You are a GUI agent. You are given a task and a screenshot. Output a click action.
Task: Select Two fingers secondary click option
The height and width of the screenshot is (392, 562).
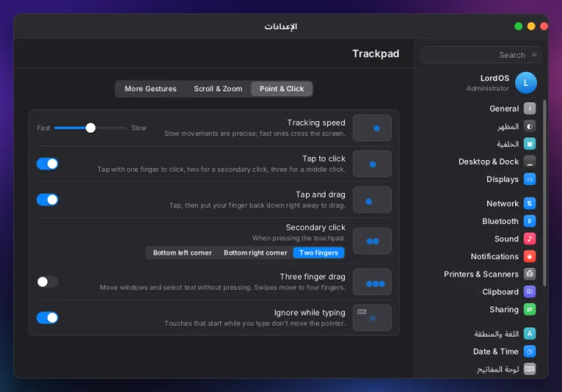318,253
